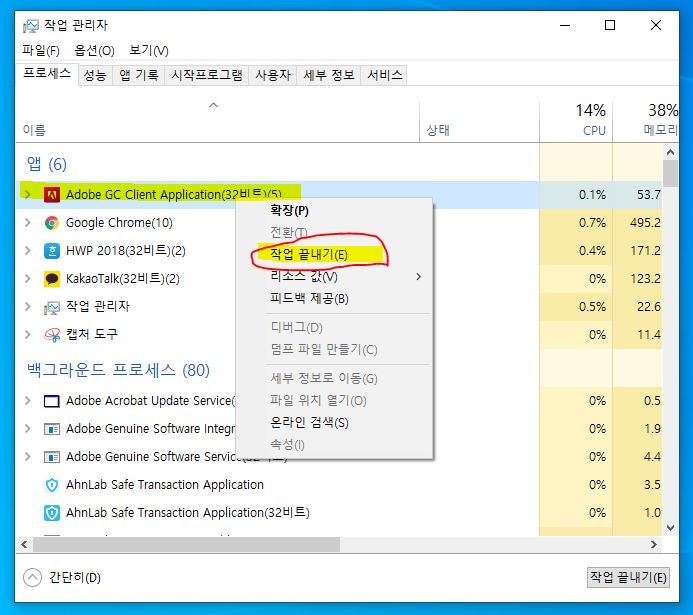The image size is (693, 615).
Task: Select 피드백 제공(B) menu entry
Action: tap(335, 299)
